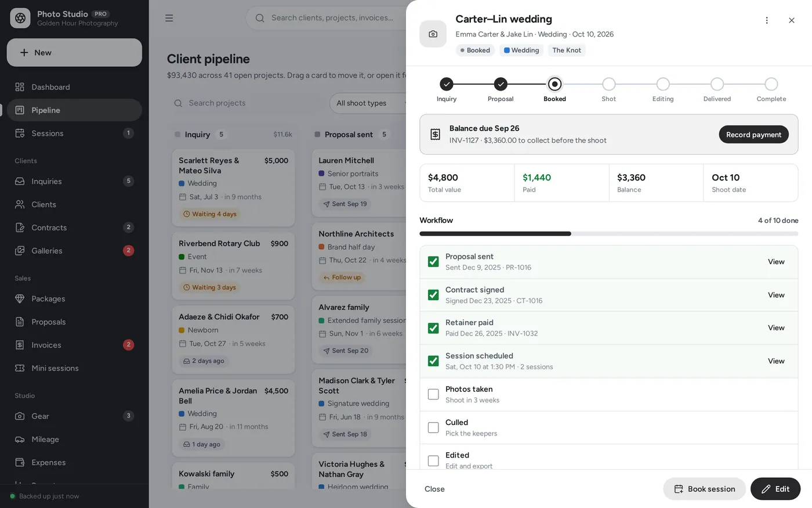The width and height of the screenshot is (812, 508).
Task: Click the Workflow progress bar
Action: coord(608,233)
